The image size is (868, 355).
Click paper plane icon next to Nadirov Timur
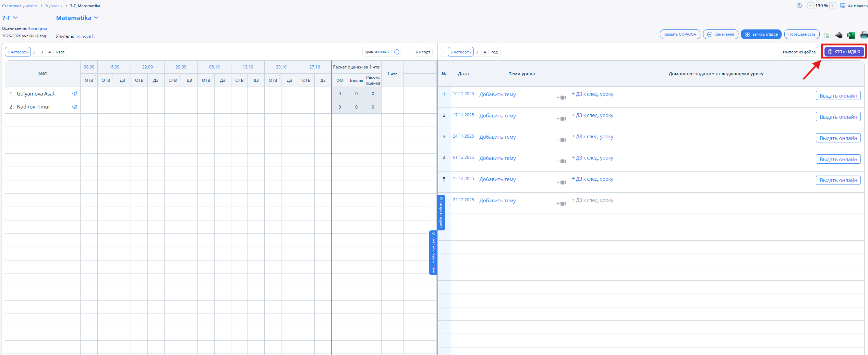coord(74,107)
